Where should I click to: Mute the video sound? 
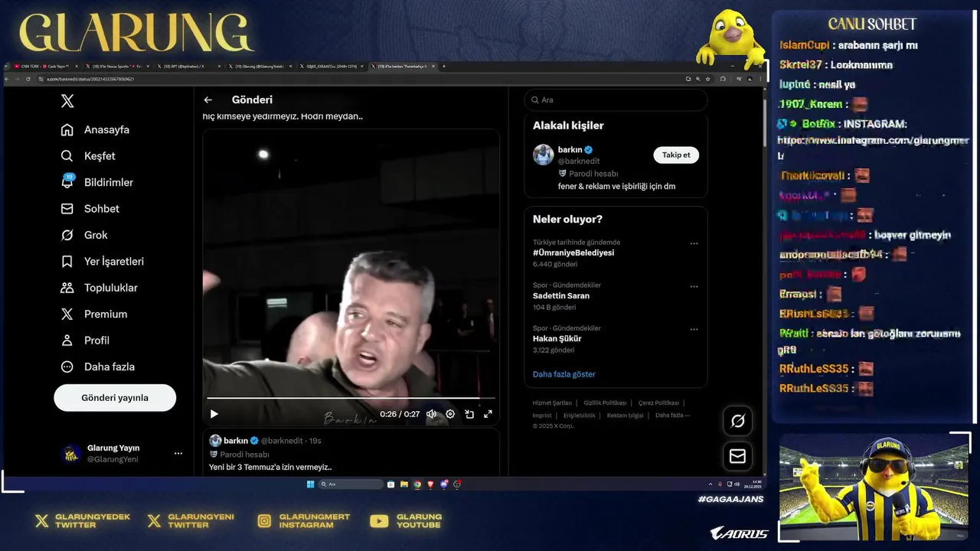click(431, 414)
